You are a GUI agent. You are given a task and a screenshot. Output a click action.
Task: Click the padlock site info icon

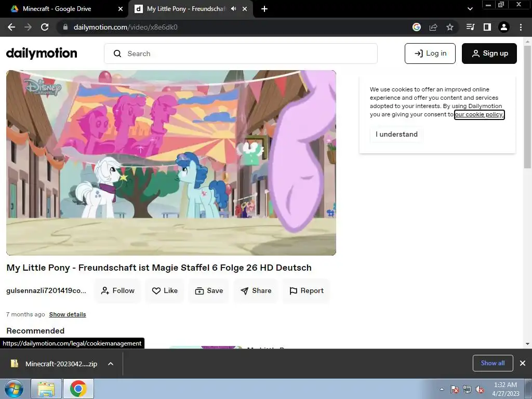pos(65,27)
